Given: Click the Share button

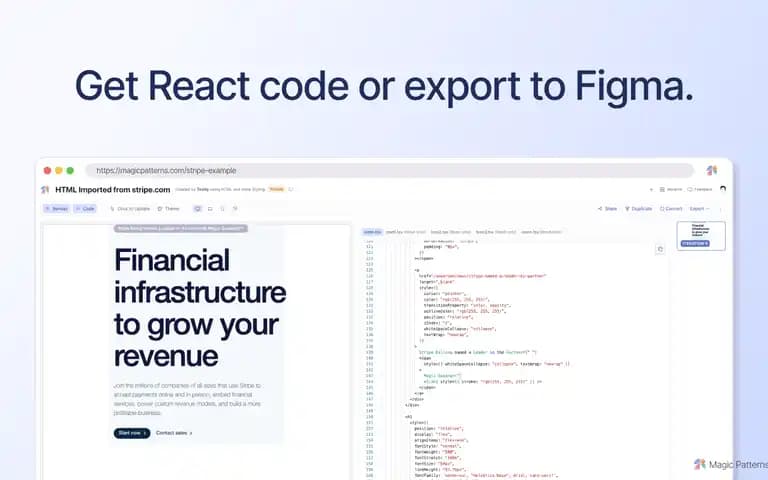Looking at the screenshot, I should point(607,209).
